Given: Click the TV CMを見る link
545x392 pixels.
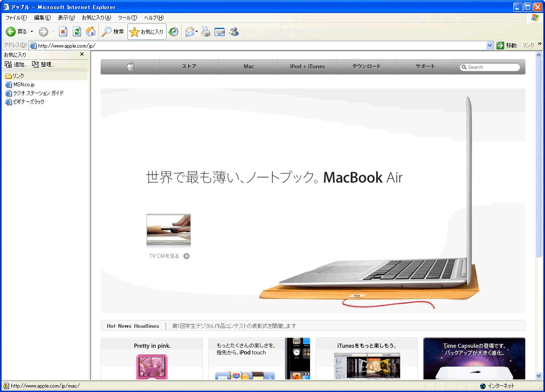Looking at the screenshot, I should click(169, 256).
